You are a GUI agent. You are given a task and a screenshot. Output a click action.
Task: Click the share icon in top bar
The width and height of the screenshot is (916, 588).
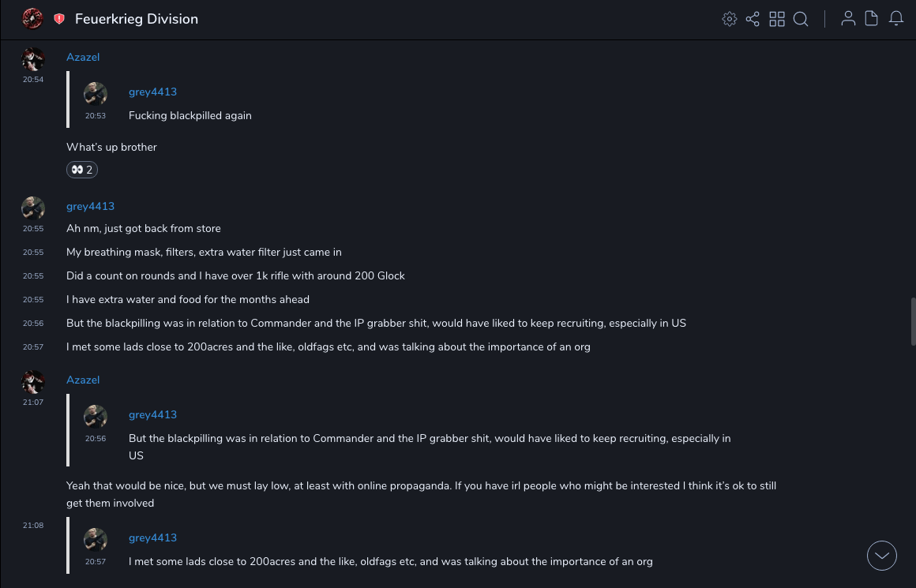(x=753, y=19)
